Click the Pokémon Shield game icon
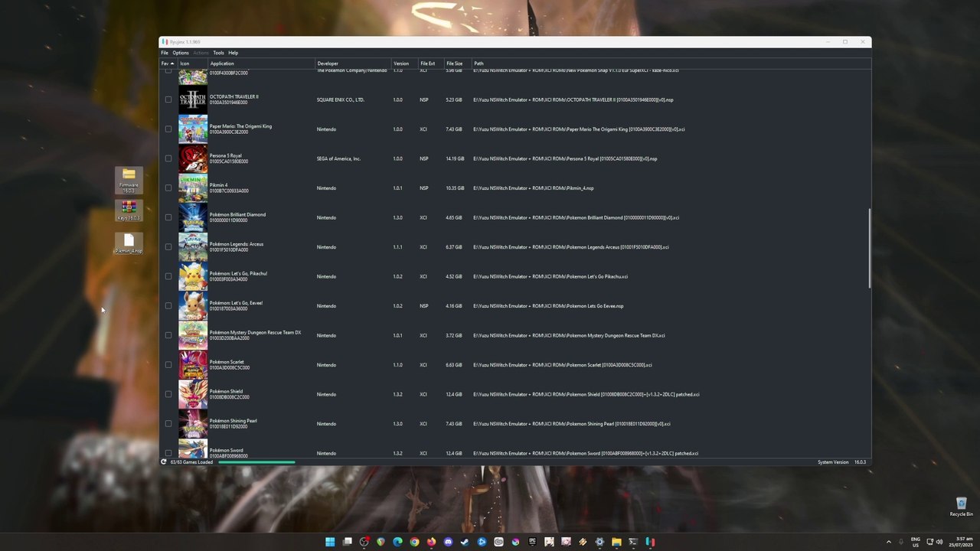 (193, 394)
